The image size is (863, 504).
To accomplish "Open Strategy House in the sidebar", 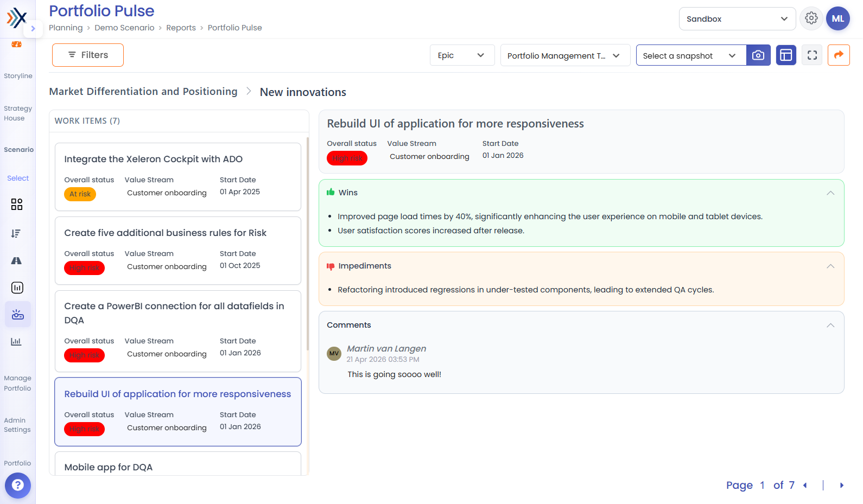I will (x=18, y=113).
